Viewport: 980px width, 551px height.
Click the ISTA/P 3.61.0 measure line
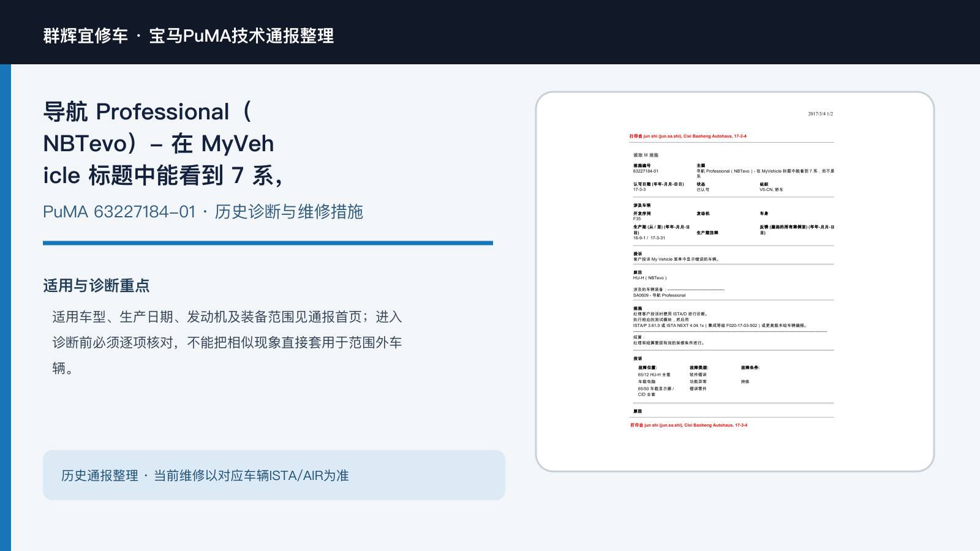click(720, 326)
